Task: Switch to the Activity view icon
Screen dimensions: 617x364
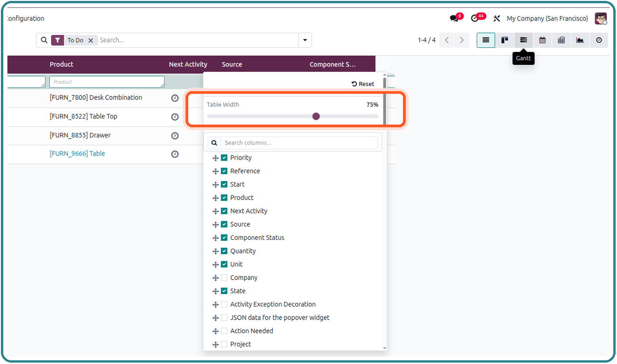Action: coord(599,40)
